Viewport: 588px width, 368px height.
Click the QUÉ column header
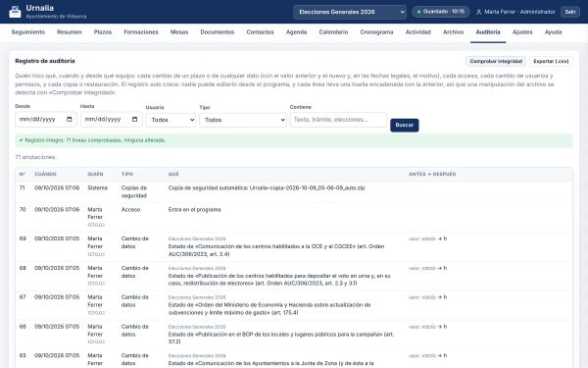(x=173, y=175)
